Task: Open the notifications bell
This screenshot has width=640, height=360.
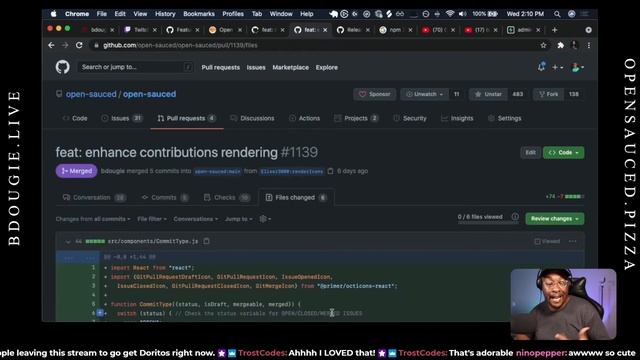Action: point(542,67)
